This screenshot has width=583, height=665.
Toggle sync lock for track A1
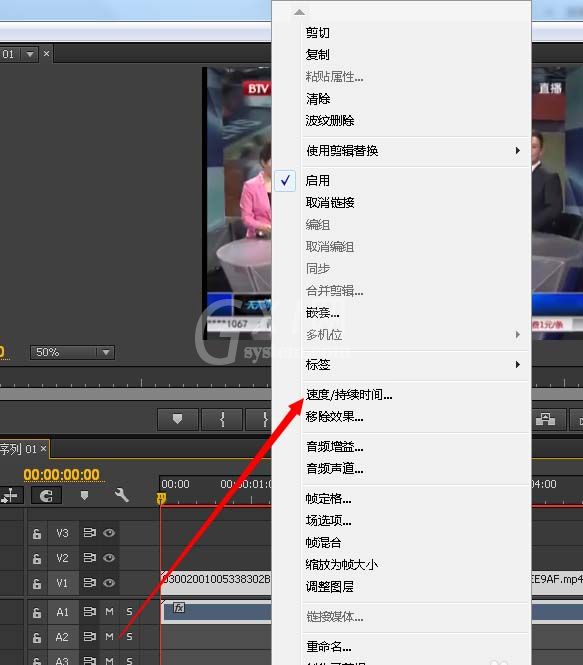89,612
